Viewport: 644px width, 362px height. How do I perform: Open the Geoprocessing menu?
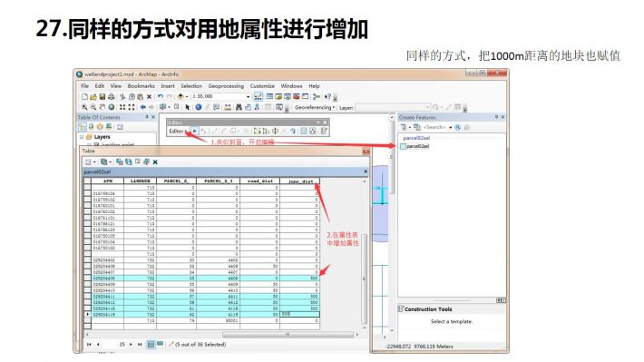226,86
